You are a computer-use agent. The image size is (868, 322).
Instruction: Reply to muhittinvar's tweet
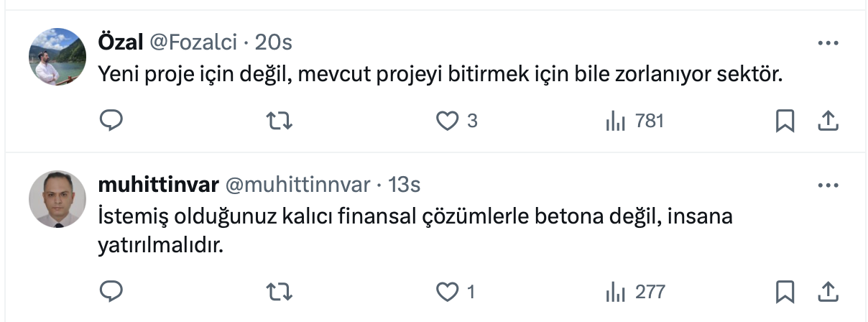click(111, 291)
